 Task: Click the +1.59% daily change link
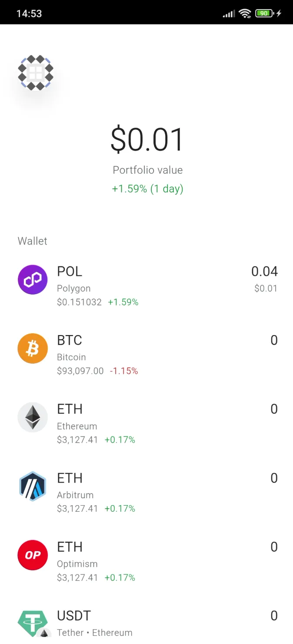pyautogui.click(x=147, y=189)
